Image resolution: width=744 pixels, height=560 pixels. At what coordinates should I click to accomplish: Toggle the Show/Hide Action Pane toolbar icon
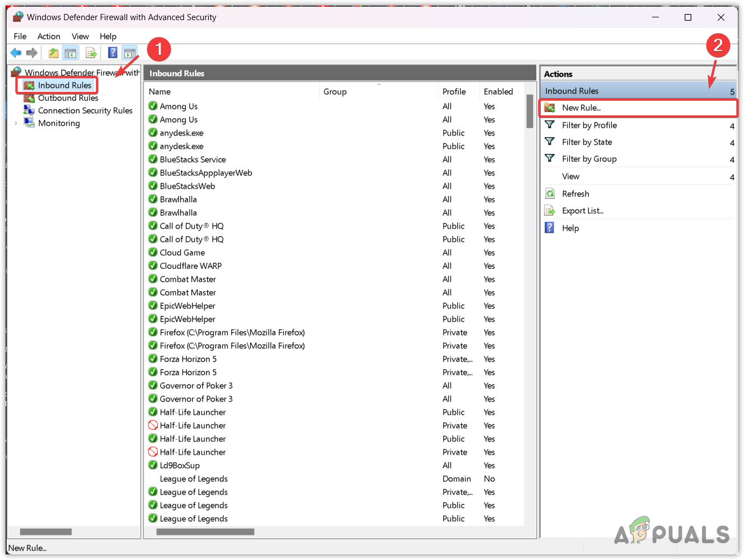pos(130,53)
